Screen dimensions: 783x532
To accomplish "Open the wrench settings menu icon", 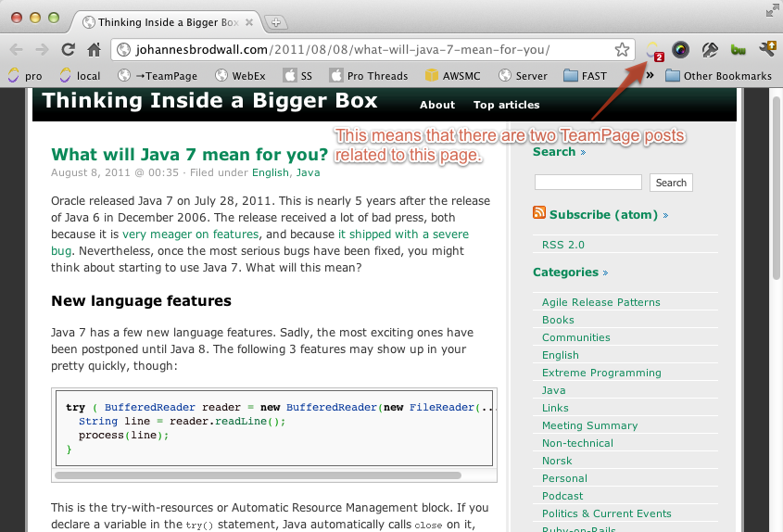I will click(x=767, y=49).
